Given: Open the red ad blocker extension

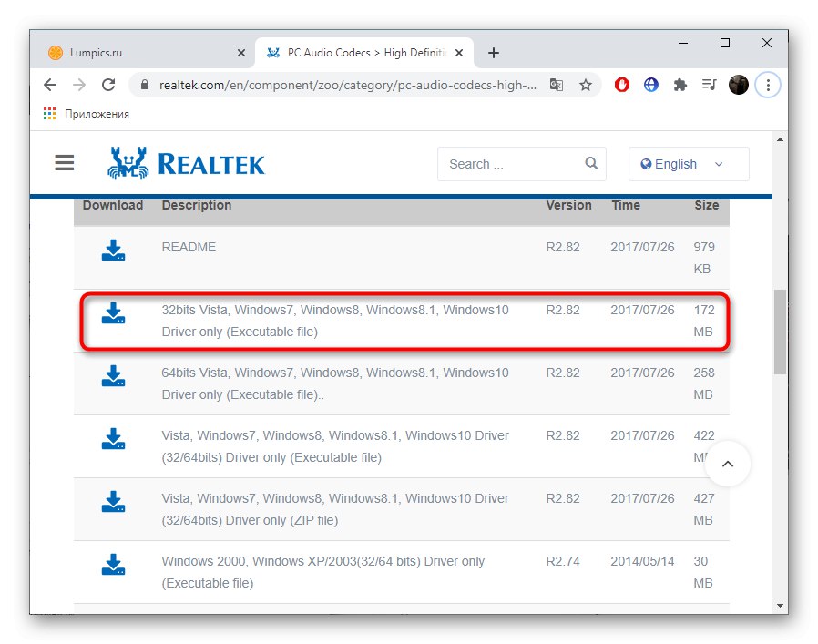Looking at the screenshot, I should point(622,85).
